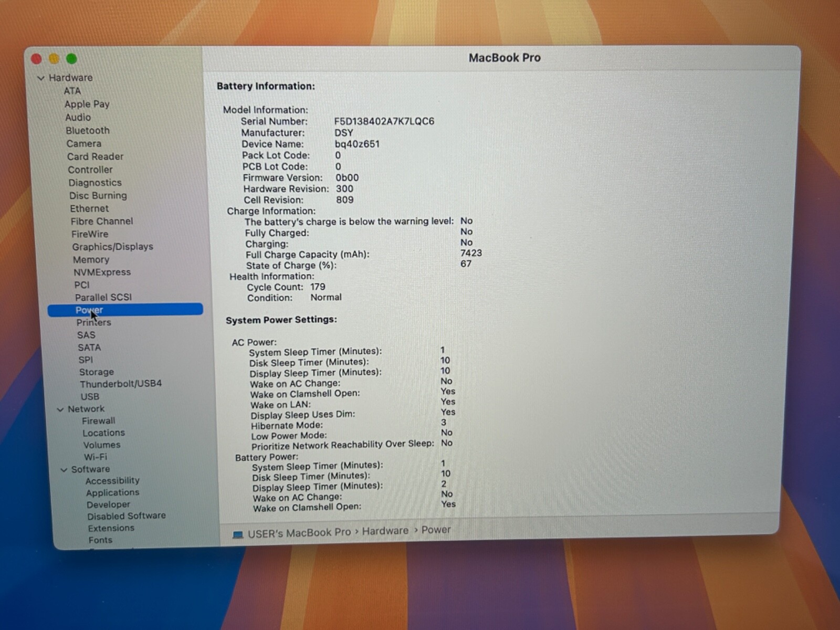Click the battery serial number F5D138402A7K7LQC6
Viewport: 840px width, 630px height.
click(384, 121)
